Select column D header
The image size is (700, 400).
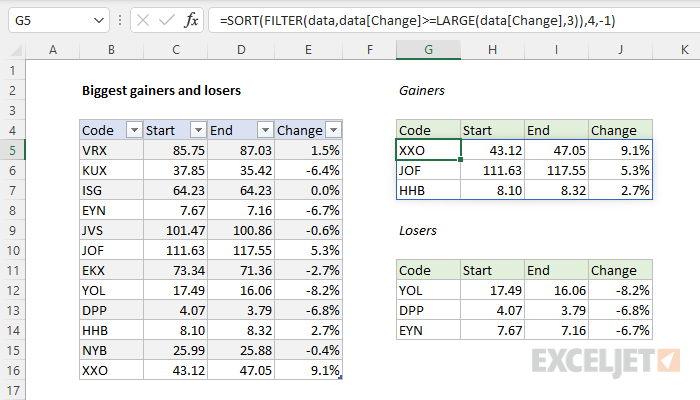(x=241, y=50)
